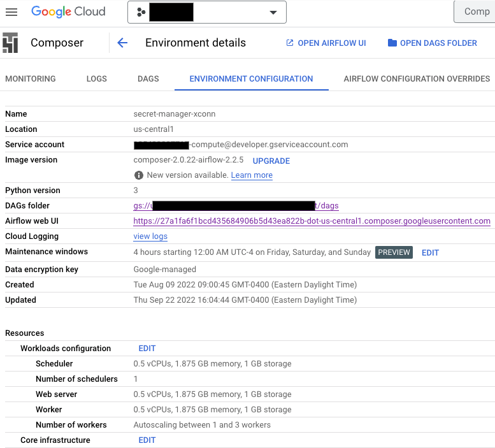Screen dimensions: 495x448
Task: Click the external link icon for Airflow UI
Action: 289,43
